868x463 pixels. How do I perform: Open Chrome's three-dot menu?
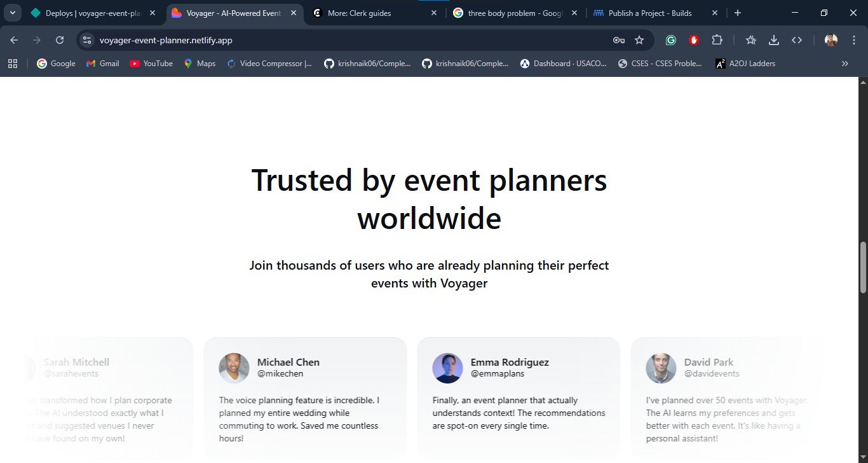point(854,40)
